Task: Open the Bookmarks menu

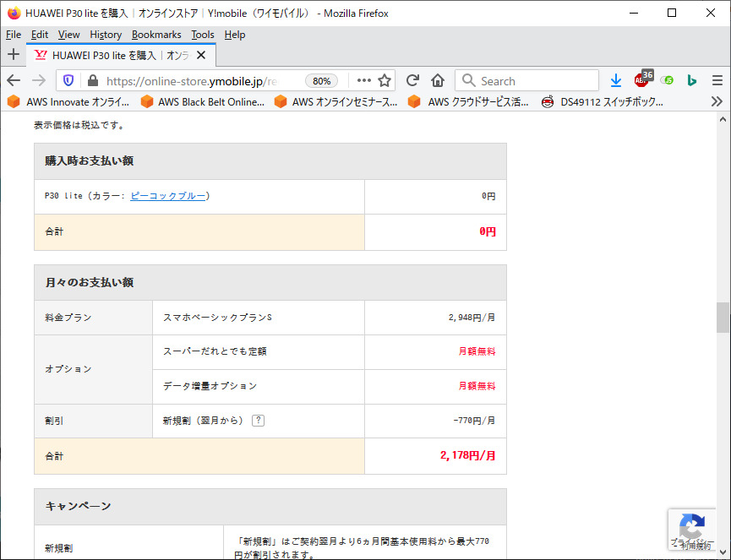Action: click(156, 35)
